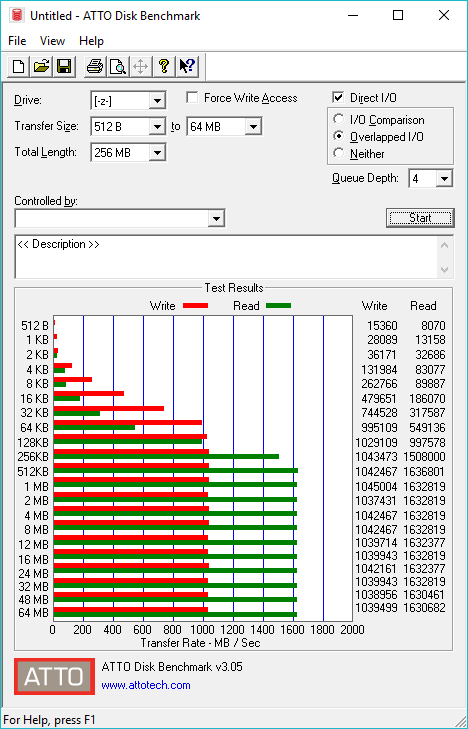Click the Write column header
468x729 pixels.
pos(375,305)
